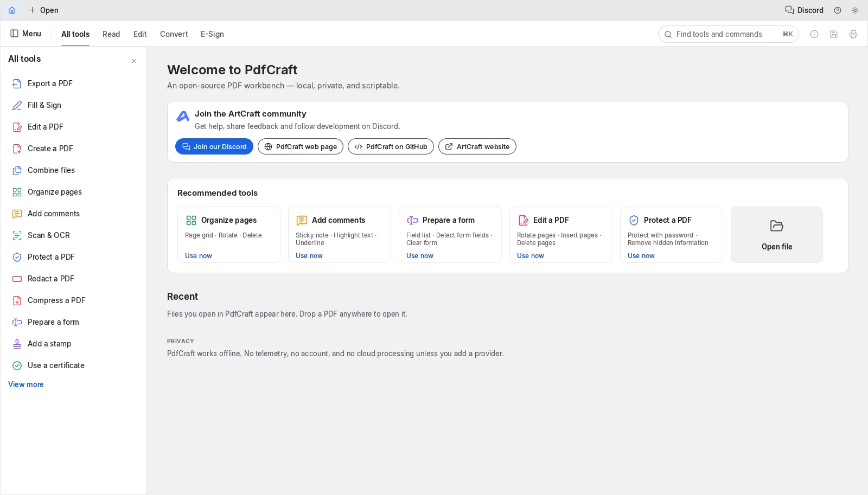Click the Export a PDF sidebar icon
This screenshot has width=868, height=495.
[17, 83]
